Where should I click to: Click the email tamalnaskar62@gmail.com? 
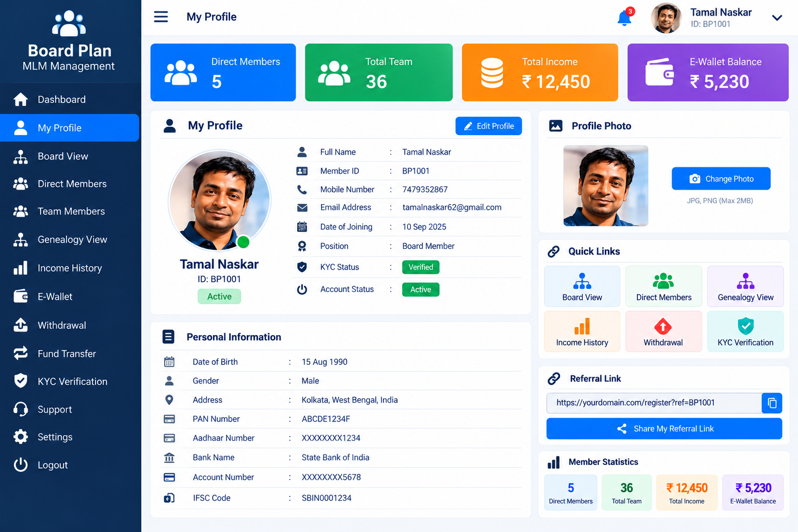tap(452, 207)
